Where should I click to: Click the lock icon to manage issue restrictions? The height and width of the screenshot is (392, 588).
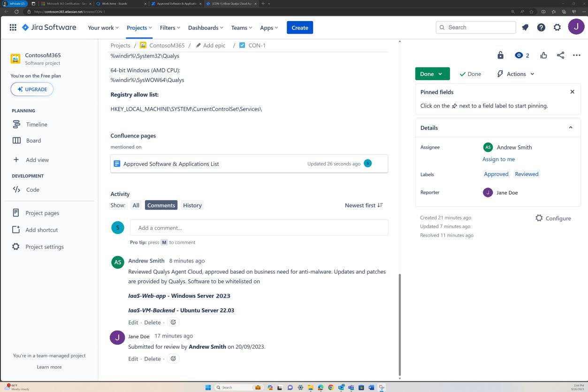[501, 55]
